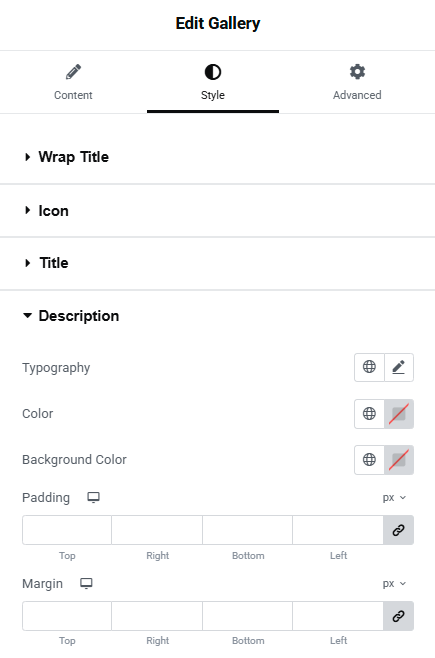Open the Padding px unit dropdown
Image resolution: width=435 pixels, height=658 pixels.
394,498
